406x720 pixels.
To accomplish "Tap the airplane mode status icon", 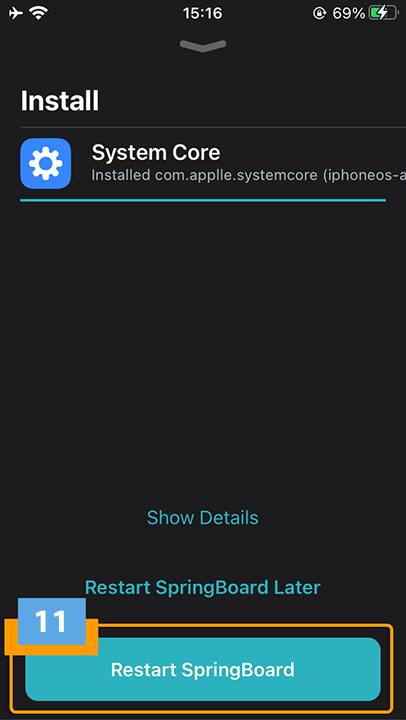I will click(x=16, y=13).
